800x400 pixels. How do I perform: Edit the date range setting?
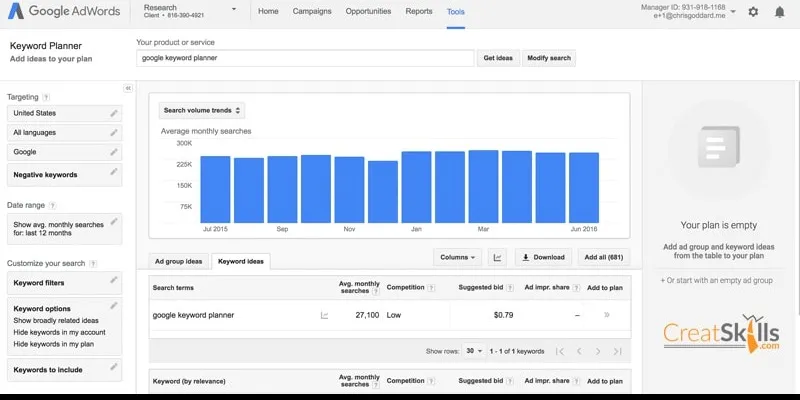[114, 221]
